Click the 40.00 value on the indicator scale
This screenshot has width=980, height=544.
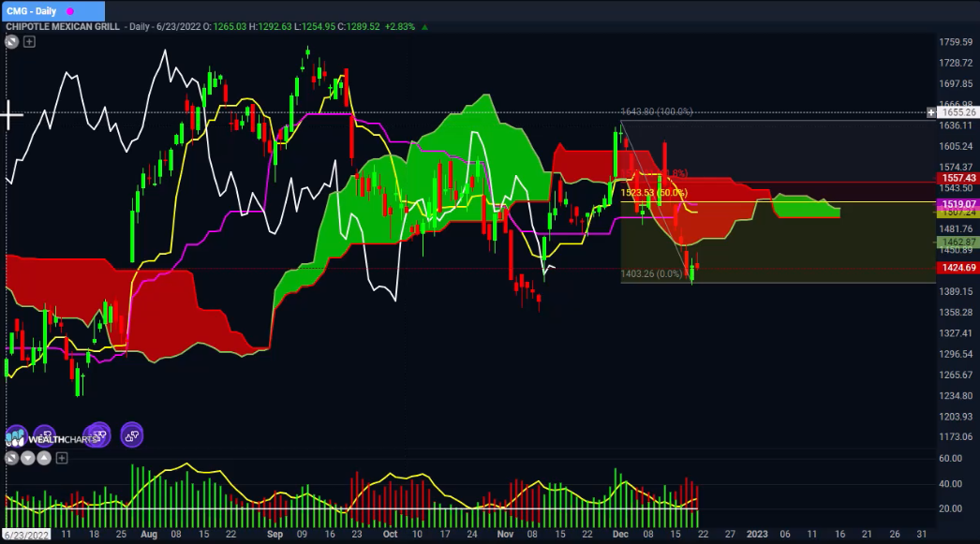(950, 483)
